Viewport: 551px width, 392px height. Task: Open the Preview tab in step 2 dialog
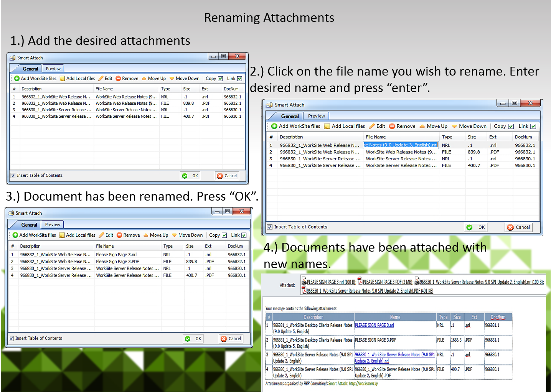point(317,116)
